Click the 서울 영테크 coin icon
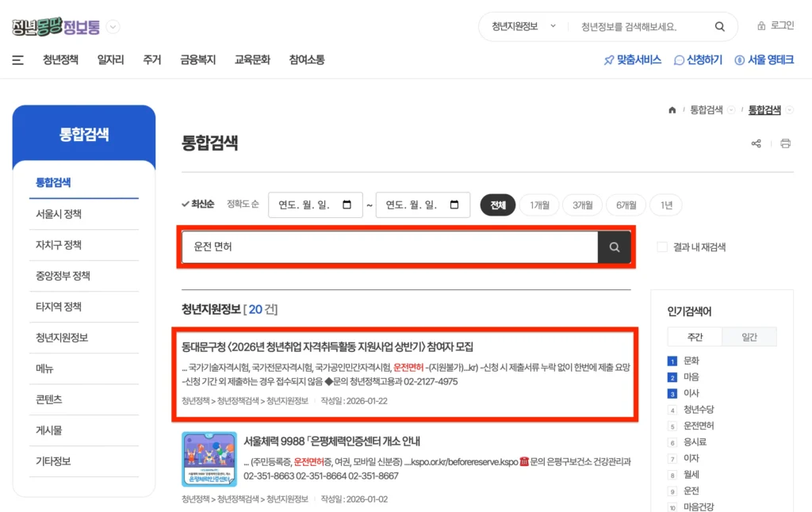The height and width of the screenshot is (512, 812). click(740, 59)
